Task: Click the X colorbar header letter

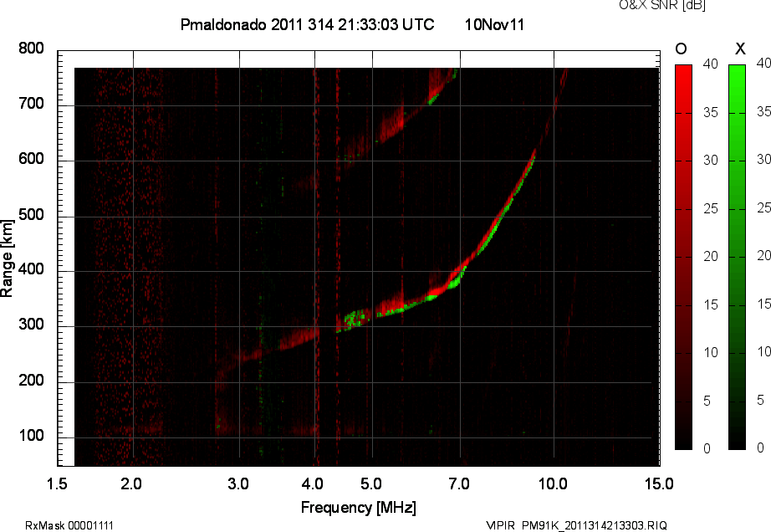Action: click(740, 49)
